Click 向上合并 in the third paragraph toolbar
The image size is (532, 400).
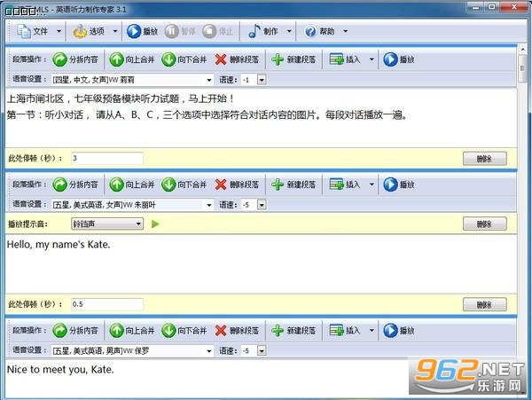[x=131, y=331]
